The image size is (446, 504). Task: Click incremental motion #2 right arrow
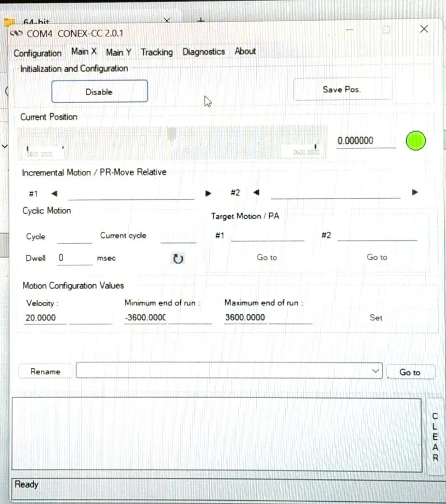415,192
